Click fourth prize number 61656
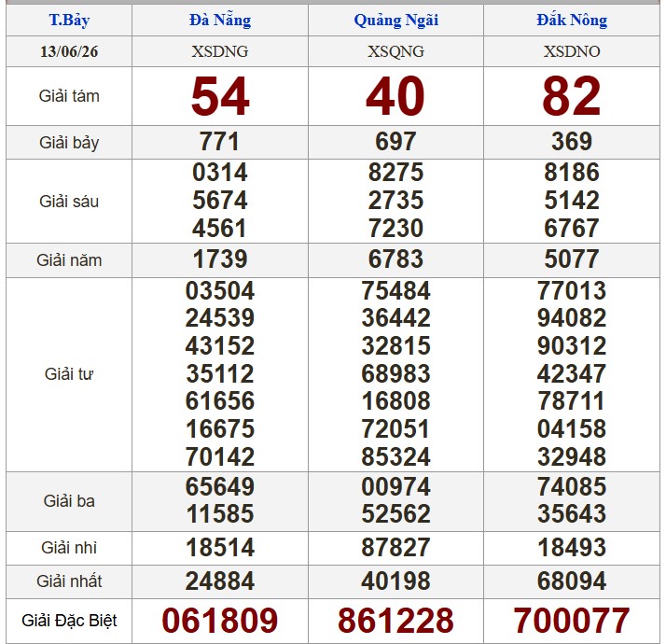 point(220,401)
